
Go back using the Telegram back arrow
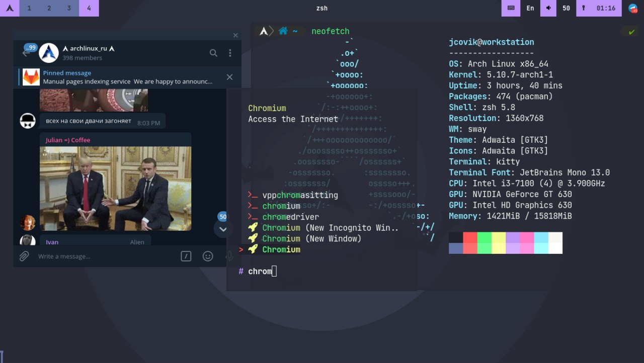tap(26, 53)
